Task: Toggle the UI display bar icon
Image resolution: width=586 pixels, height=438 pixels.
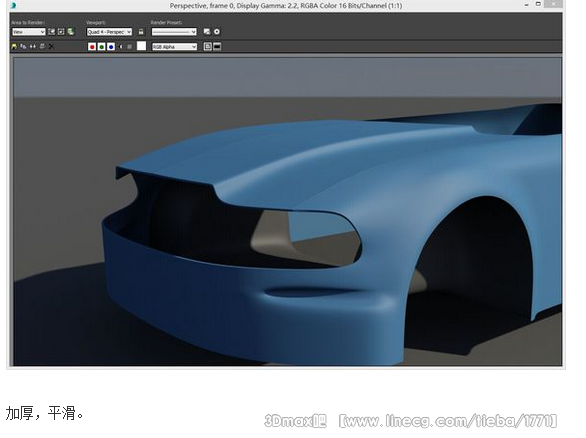Action: [x=217, y=46]
